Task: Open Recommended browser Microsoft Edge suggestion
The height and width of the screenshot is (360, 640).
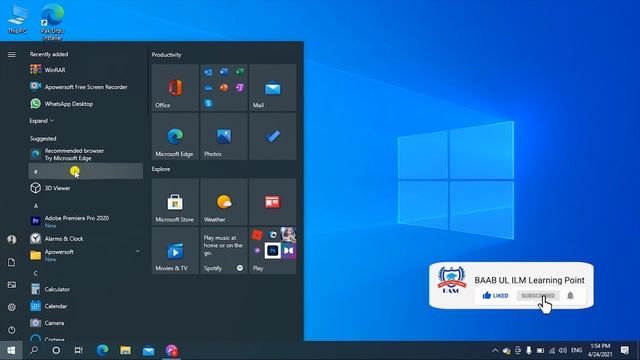Action: [86, 154]
